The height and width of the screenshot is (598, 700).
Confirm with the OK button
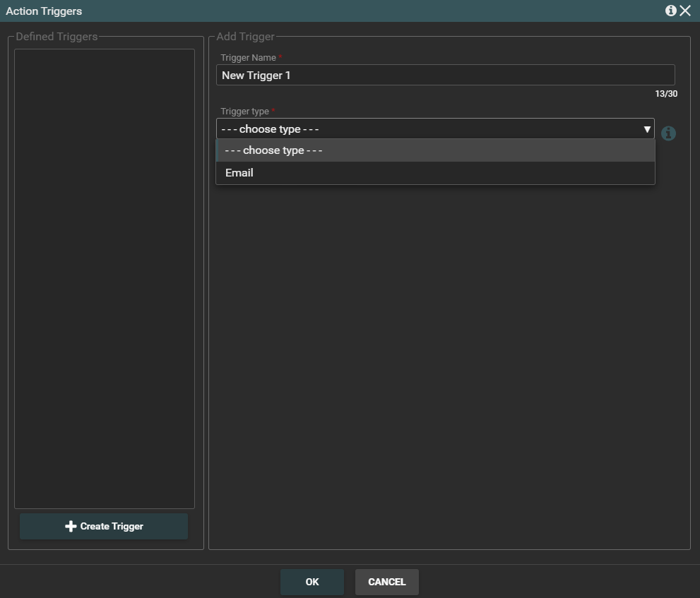[312, 582]
